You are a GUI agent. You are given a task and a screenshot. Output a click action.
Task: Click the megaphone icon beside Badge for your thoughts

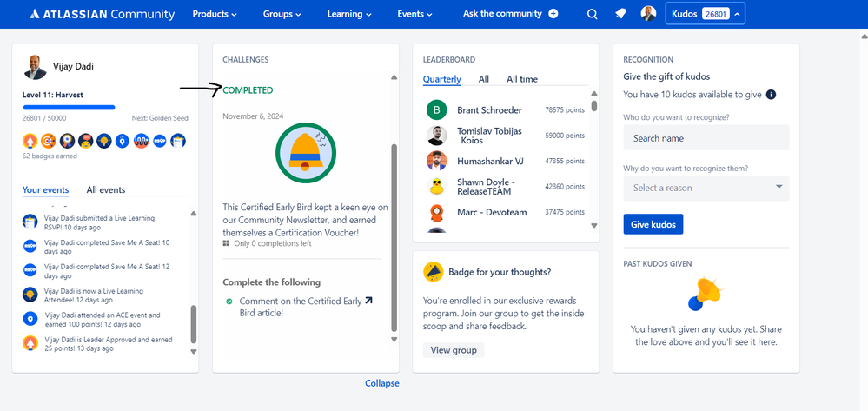(x=433, y=271)
